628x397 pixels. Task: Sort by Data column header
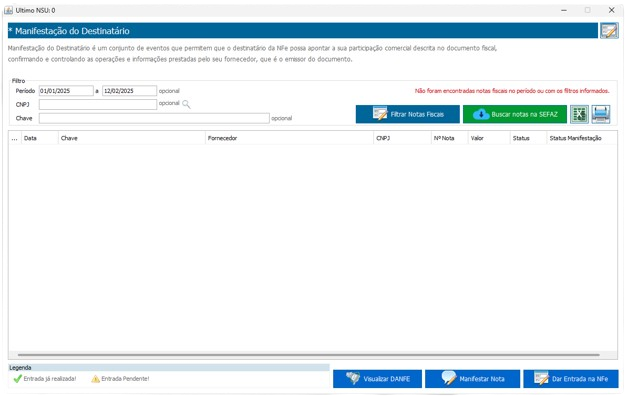click(40, 138)
